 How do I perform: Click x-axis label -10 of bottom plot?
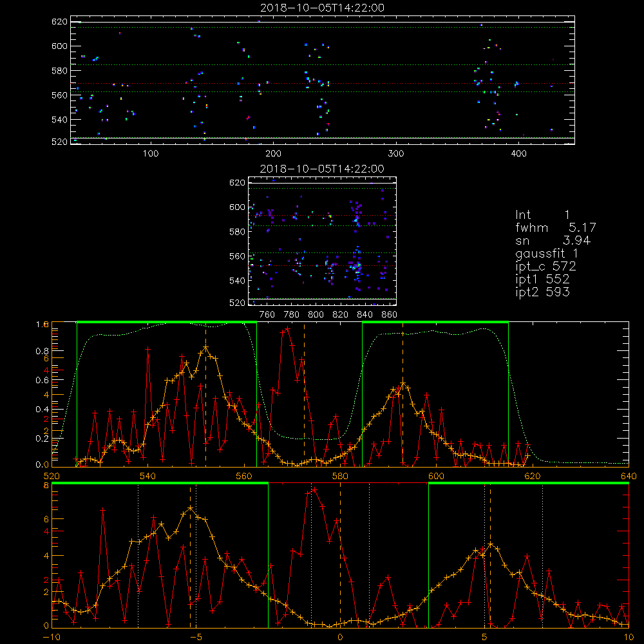coord(52,637)
